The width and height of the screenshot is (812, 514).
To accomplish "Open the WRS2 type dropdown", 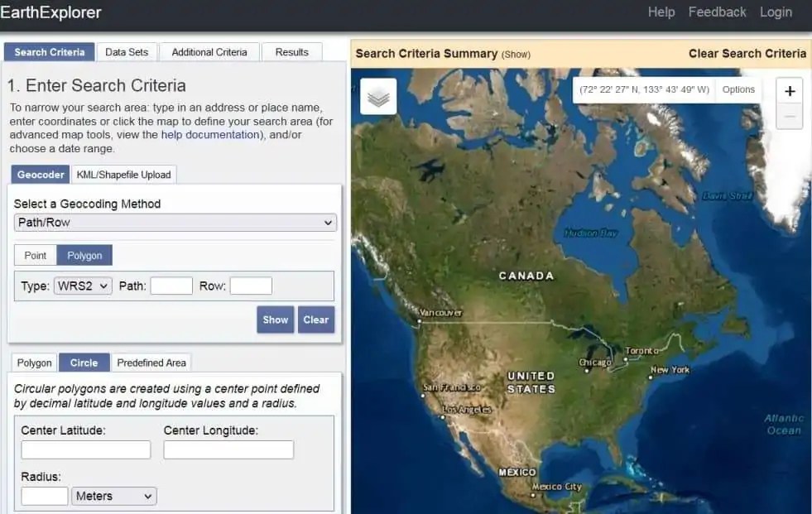I will coord(82,285).
